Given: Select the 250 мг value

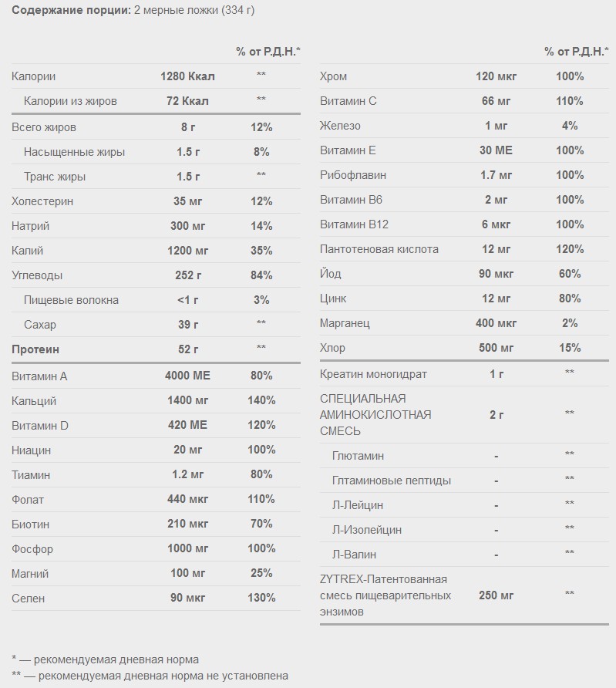Looking at the screenshot, I should tap(496, 595).
